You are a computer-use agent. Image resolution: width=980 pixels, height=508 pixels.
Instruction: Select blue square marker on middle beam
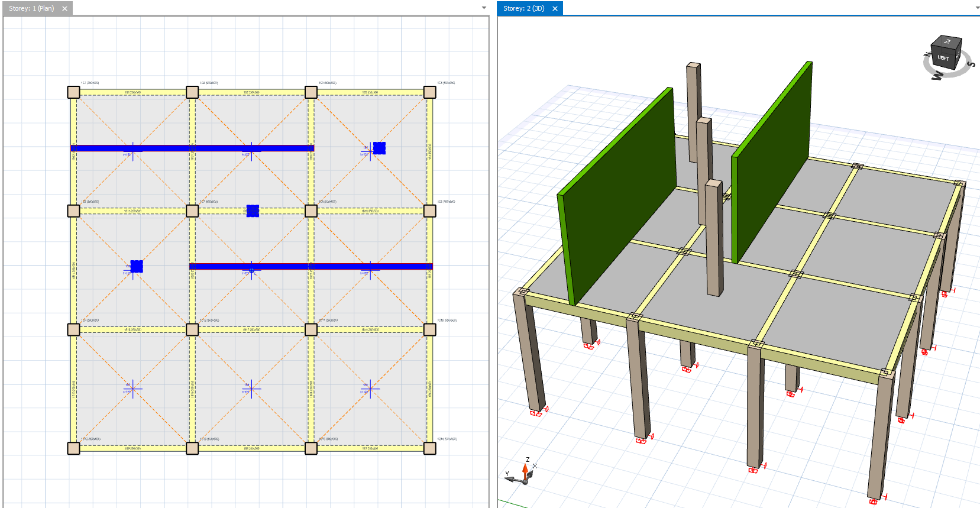pos(253,211)
